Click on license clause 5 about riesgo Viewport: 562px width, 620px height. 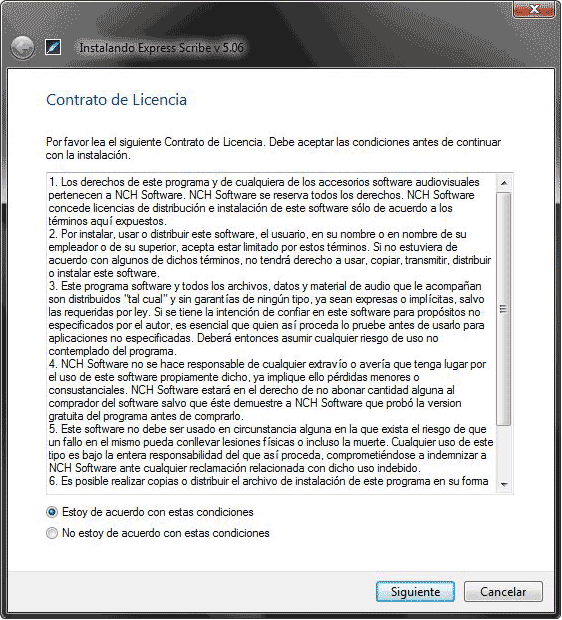(271, 448)
